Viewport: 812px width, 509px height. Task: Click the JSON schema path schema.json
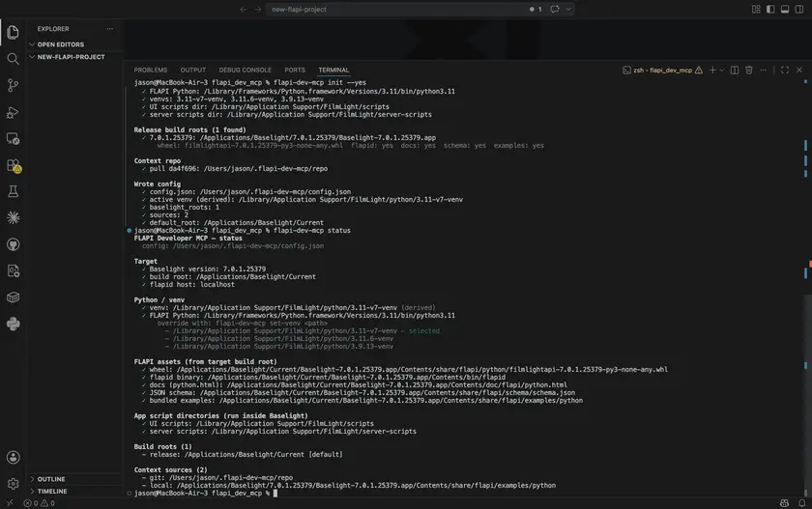[388, 392]
